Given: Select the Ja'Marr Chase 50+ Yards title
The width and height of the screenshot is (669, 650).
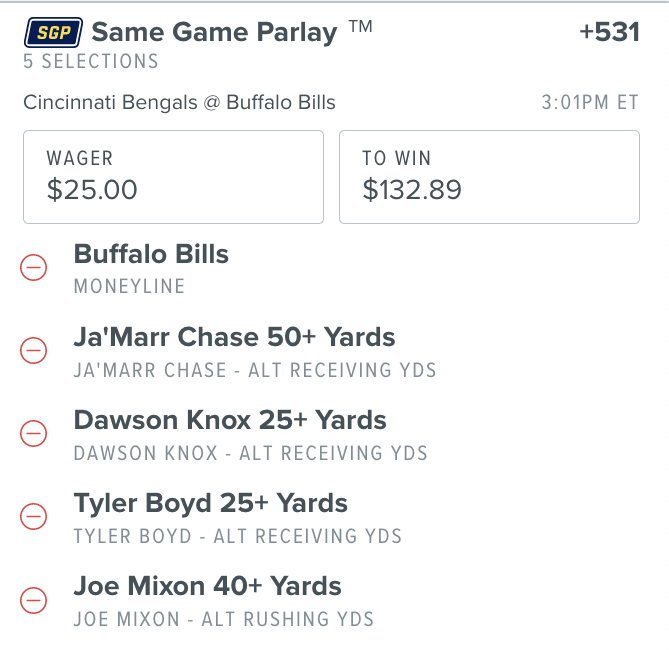Looking at the screenshot, I should click(x=234, y=337).
